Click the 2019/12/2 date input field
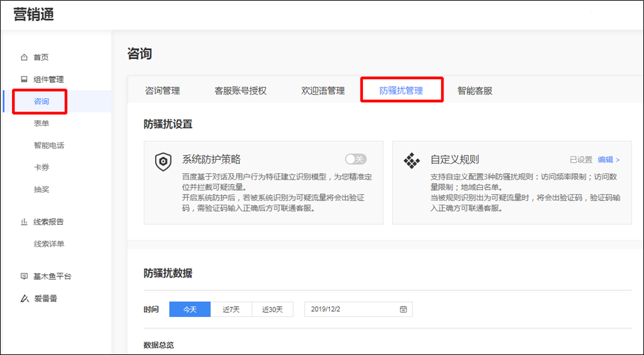Screen dimensions: 644x355 click(x=358, y=309)
